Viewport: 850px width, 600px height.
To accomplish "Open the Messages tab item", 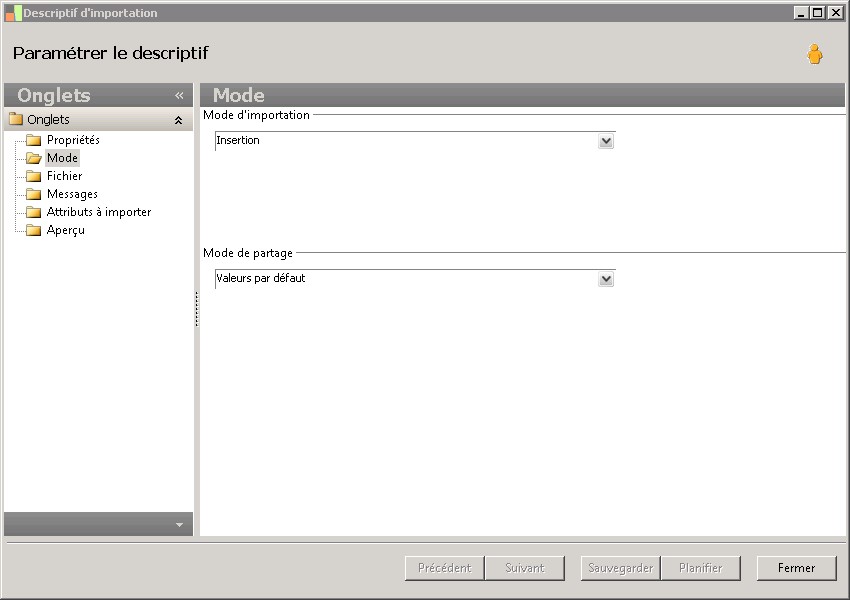I will pyautogui.click(x=72, y=194).
